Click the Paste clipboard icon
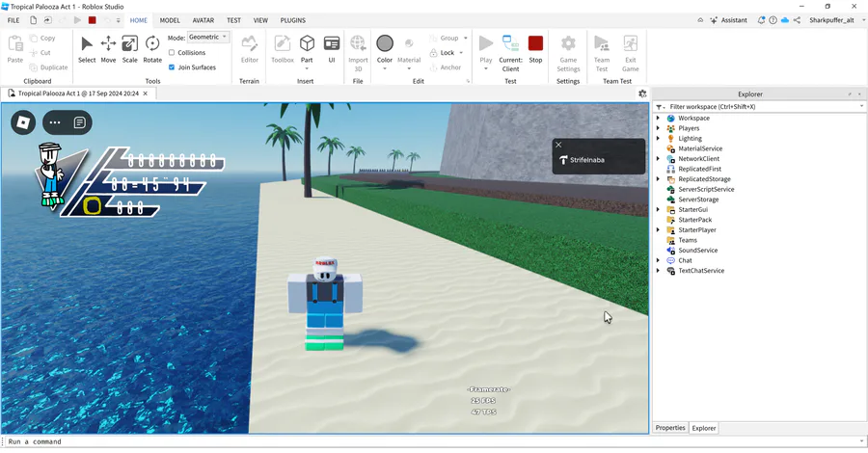Viewport: 868px width, 453px height. point(15,43)
